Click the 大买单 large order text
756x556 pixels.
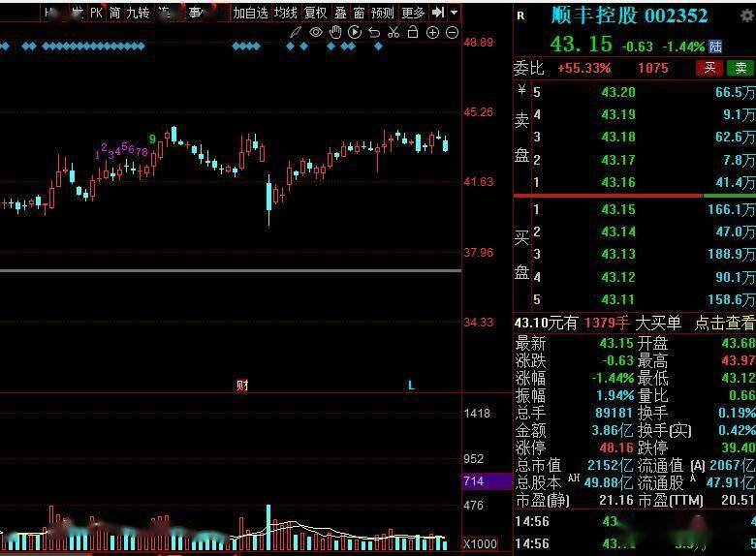658,323
